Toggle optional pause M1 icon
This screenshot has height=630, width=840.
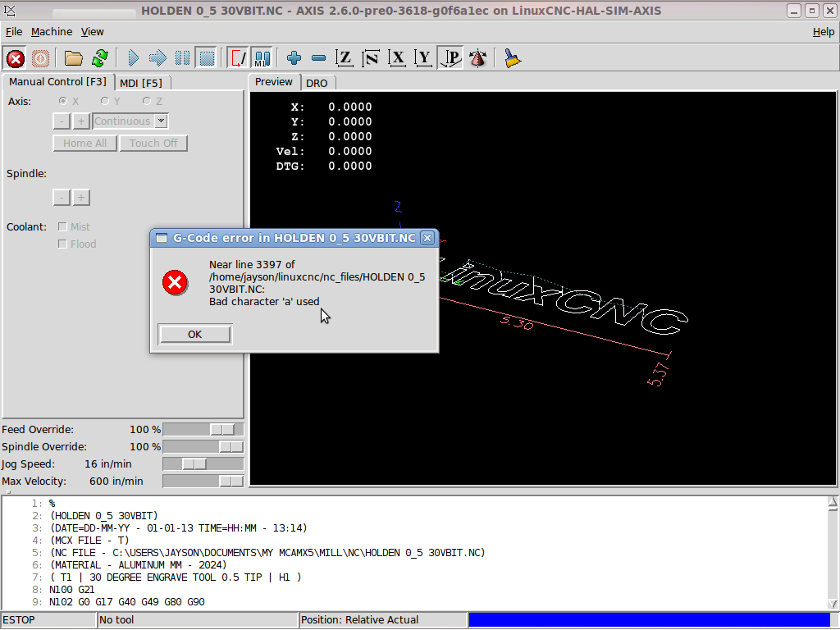click(x=262, y=58)
